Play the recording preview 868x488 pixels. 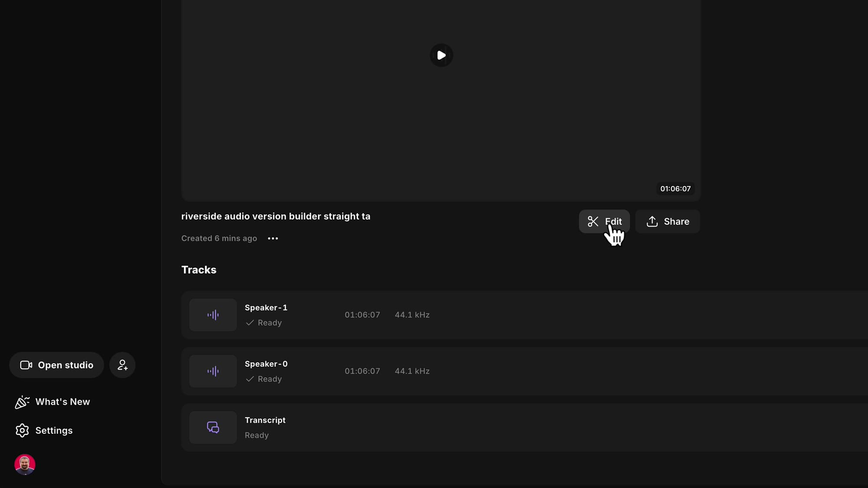pos(441,55)
